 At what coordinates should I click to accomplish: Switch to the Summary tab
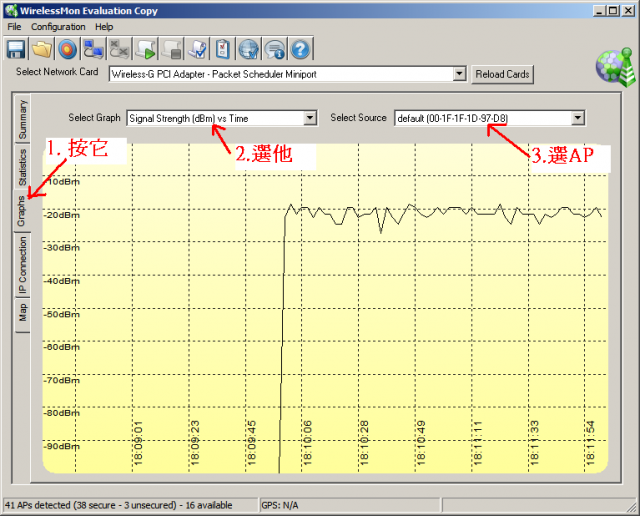click(x=22, y=120)
